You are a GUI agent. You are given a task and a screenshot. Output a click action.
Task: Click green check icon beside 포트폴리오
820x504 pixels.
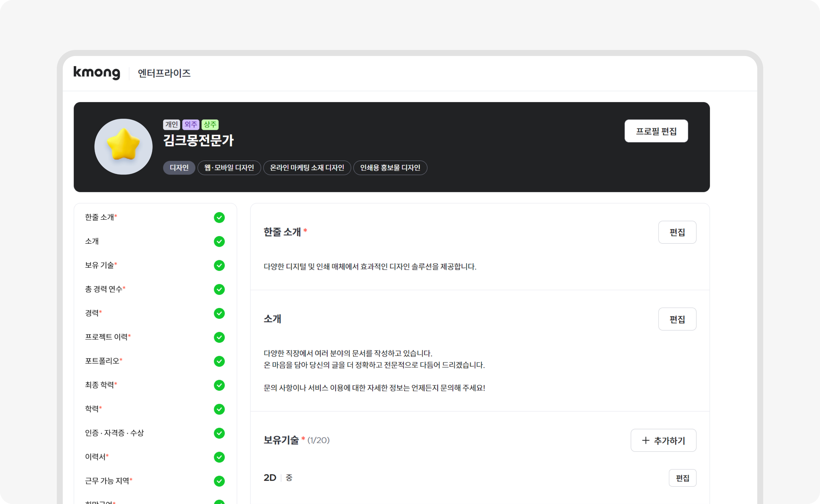tap(219, 362)
